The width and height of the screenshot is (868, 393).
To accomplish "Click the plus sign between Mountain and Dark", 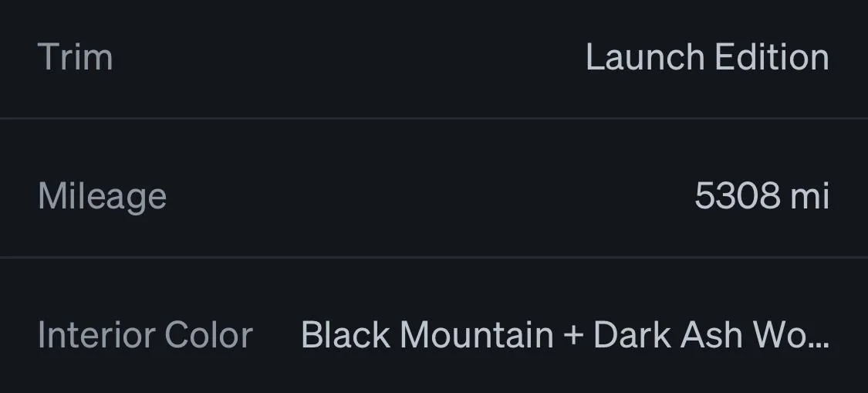I will (573, 337).
